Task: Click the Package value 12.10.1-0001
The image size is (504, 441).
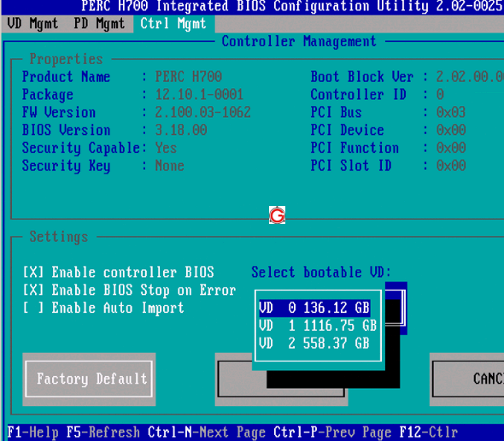Action: pos(199,95)
